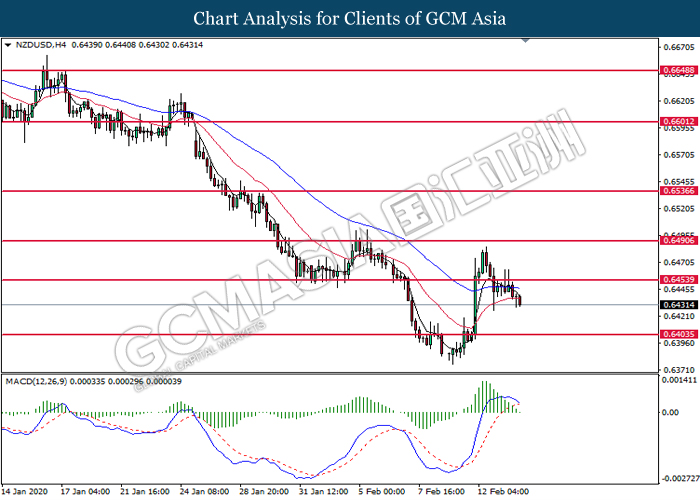Click the 0.64906 red level label

(679, 241)
